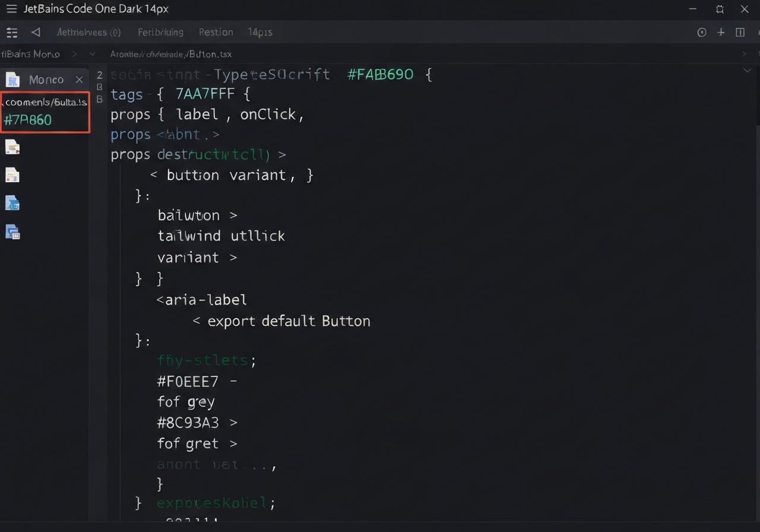Click the file icon on the Monco tab
The width and height of the screenshot is (760, 532).
click(x=12, y=80)
